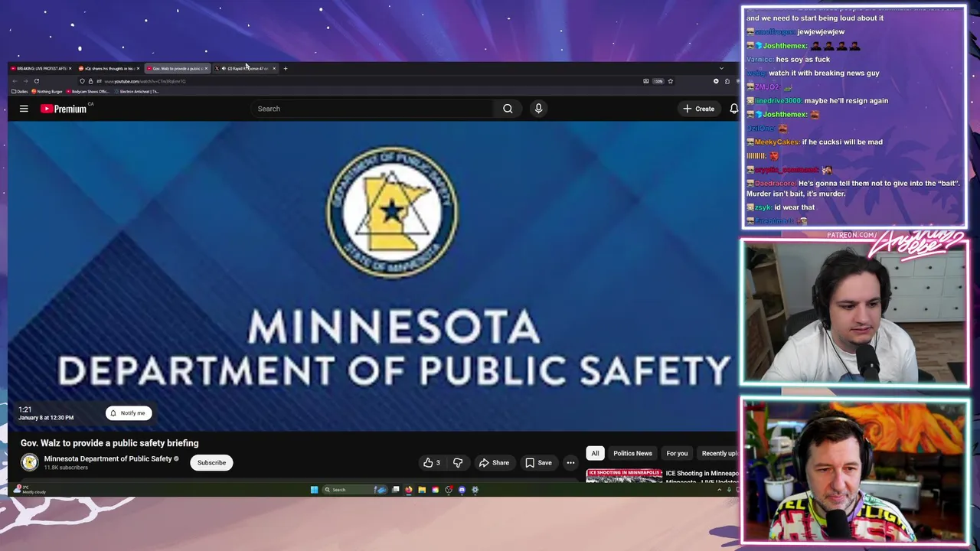Bookmark this page with star icon
Screen dimensions: 980x551
click(x=671, y=81)
